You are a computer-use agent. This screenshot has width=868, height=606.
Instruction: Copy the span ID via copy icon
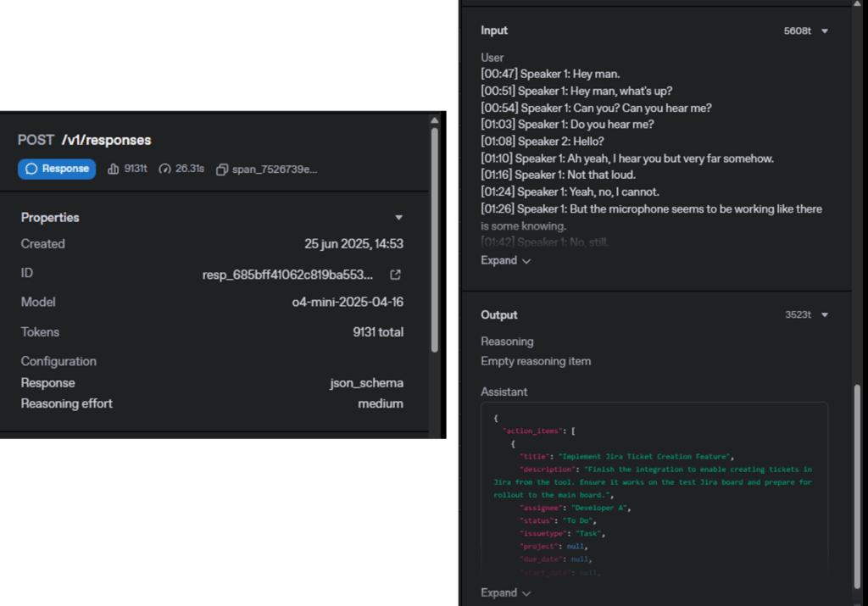tap(222, 170)
